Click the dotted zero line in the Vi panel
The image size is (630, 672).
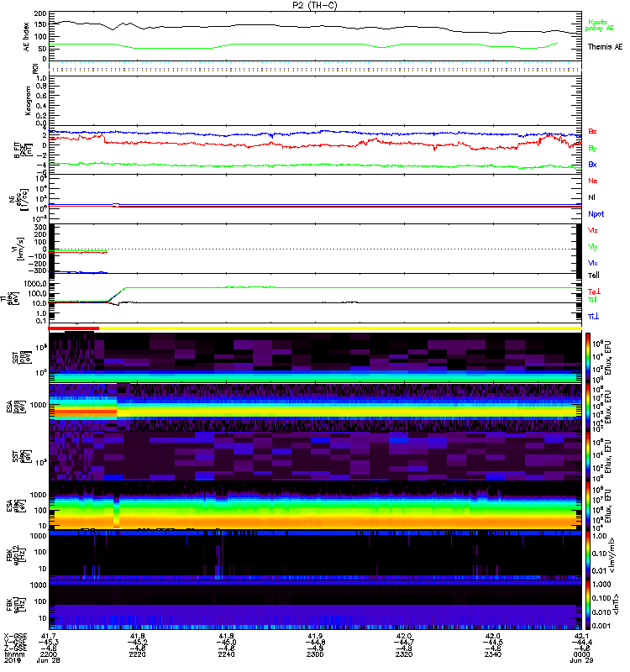(314, 249)
